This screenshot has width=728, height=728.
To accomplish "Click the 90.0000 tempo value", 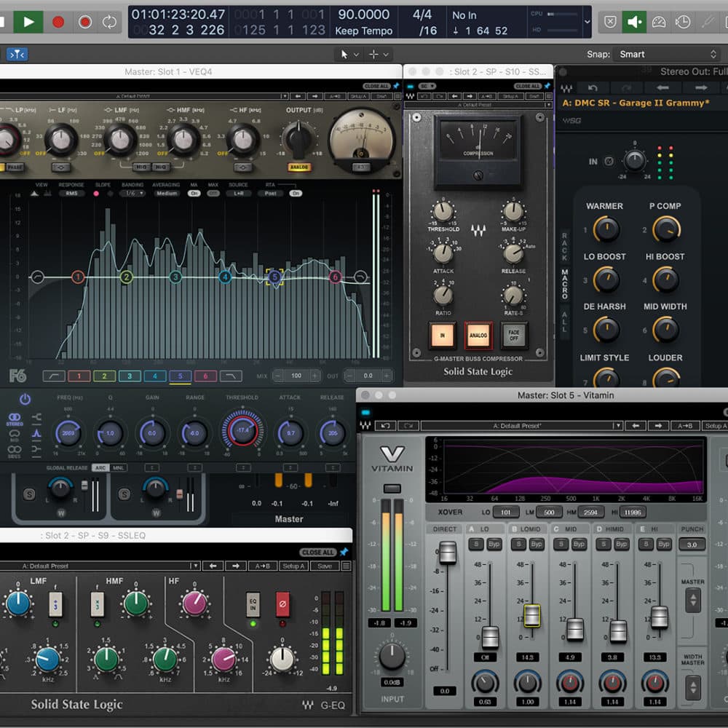I will pyautogui.click(x=363, y=15).
